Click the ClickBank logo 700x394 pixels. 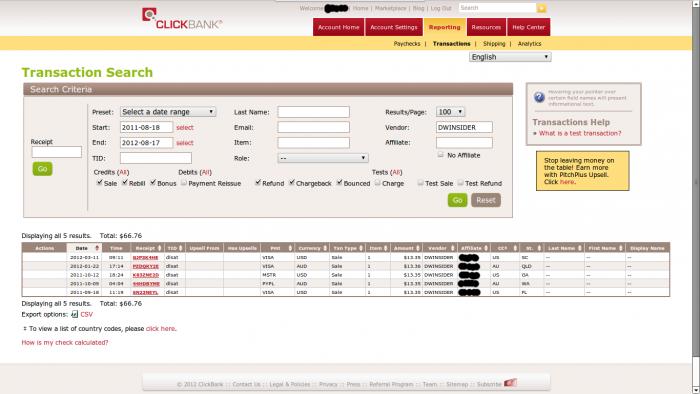click(182, 19)
